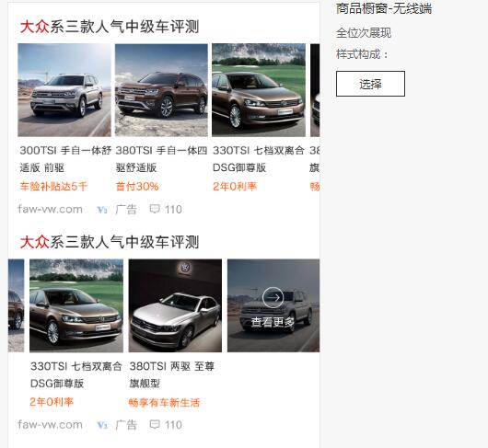Select the silver SUV 300TSI thumbnail
The width and height of the screenshot is (488, 448).
(x=64, y=90)
